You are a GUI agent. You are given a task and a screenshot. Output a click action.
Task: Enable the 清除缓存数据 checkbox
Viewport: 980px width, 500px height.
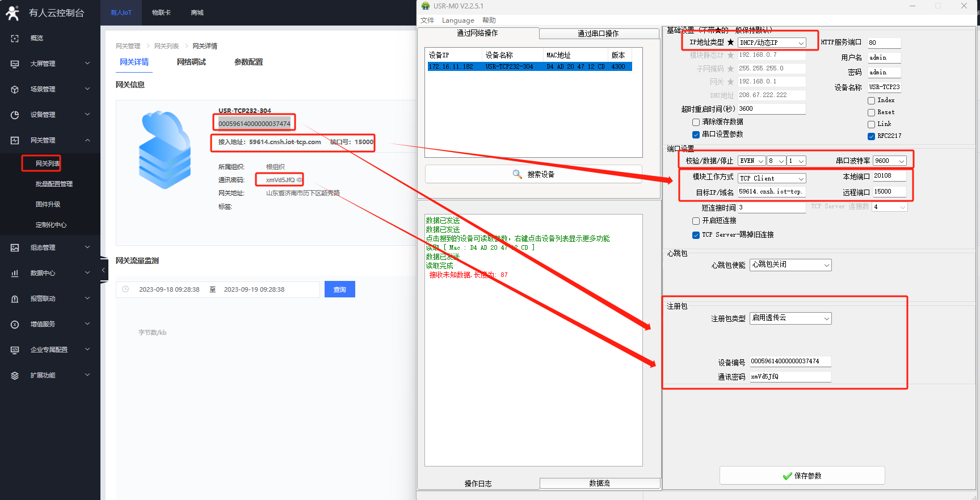point(696,122)
